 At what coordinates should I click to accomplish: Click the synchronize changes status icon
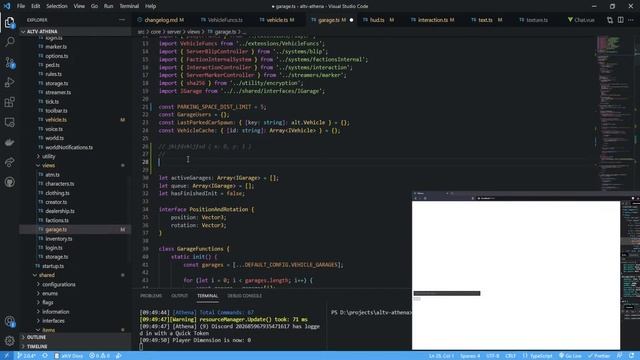coord(45,356)
